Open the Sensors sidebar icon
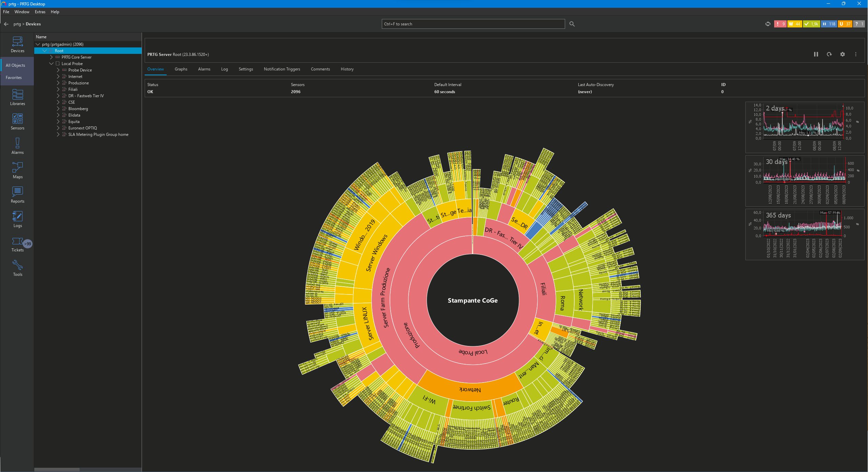This screenshot has height=472, width=868. coord(17,121)
